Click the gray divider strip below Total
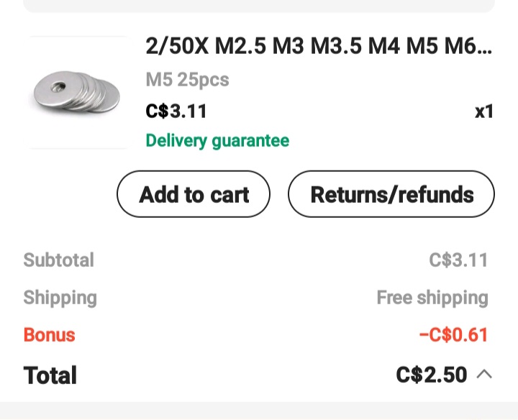 [259, 411]
